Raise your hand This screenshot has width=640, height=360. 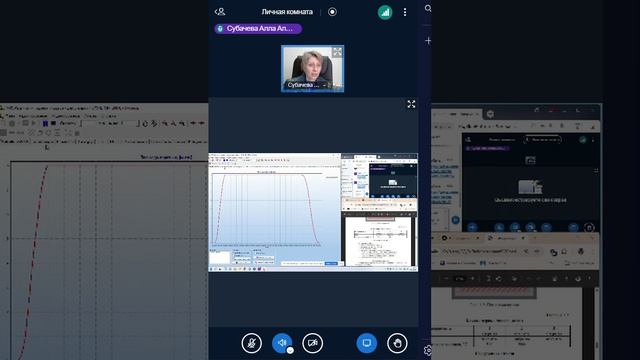click(397, 343)
